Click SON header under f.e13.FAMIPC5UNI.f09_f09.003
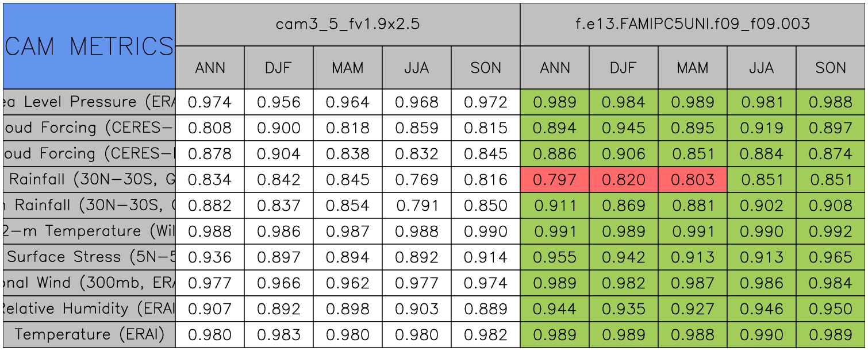868x351 pixels. coord(831,68)
